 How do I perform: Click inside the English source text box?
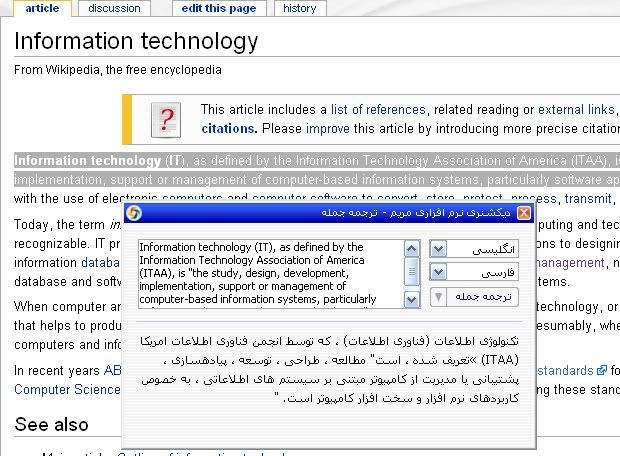coord(271,274)
